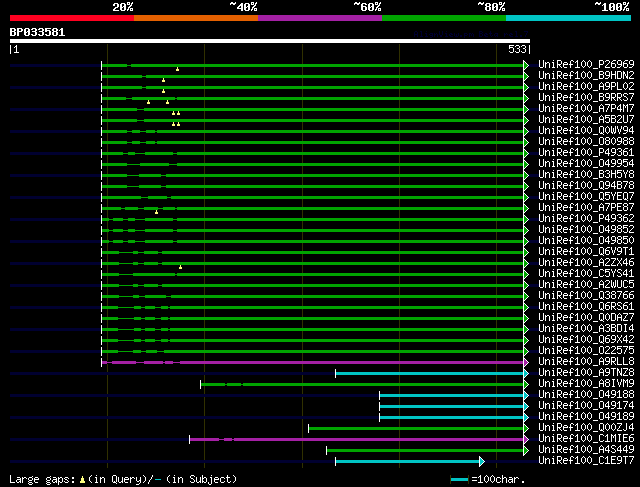Image resolution: width=640 pixels, height=487 pixels.
Task: Click the purple alignment bar for A9RLL8
Action: tap(313, 362)
